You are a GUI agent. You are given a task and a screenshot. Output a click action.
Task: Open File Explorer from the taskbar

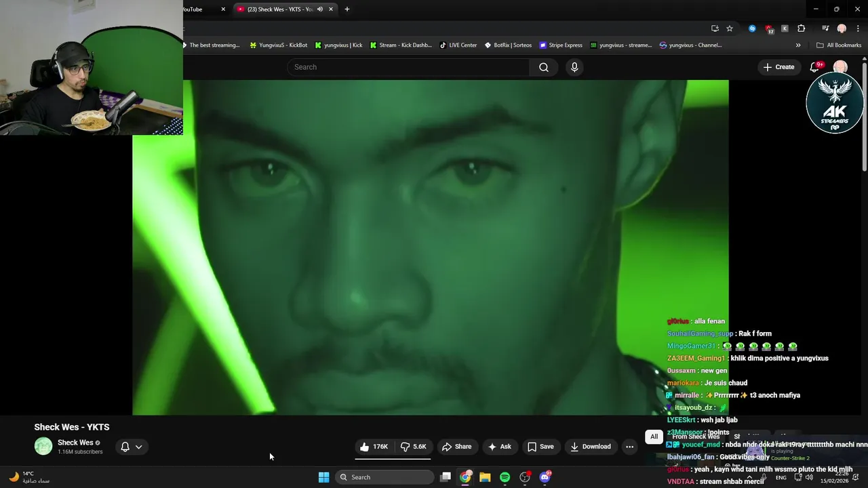click(485, 477)
